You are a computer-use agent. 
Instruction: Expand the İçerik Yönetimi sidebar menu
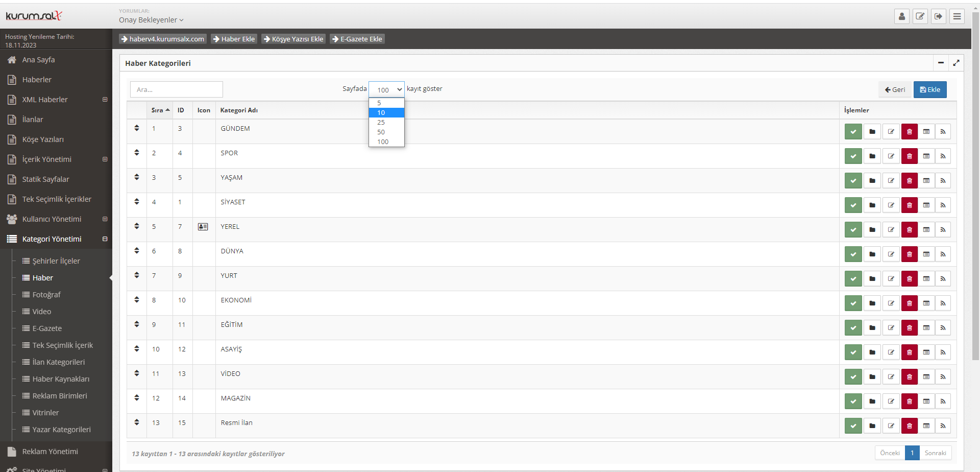105,159
